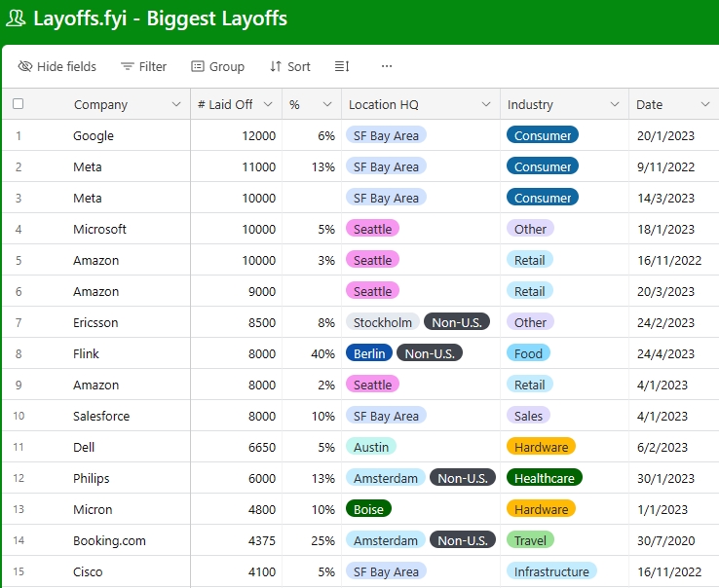This screenshot has width=719, height=588.
Task: Expand the # Laid Off column dropdown
Action: 268,104
